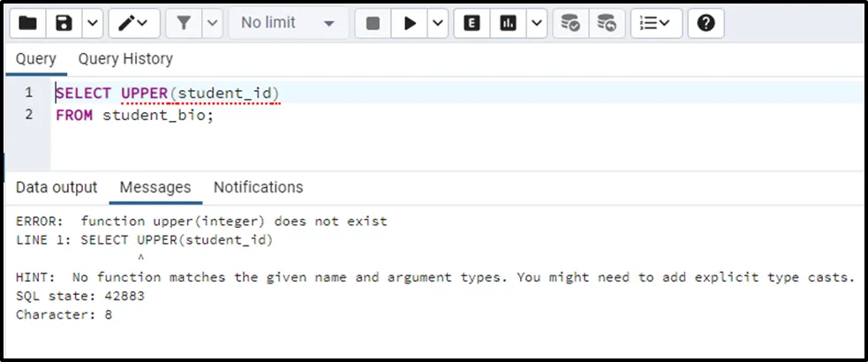Screen dimensions: 868x362
Task: Switch to the Data output tab
Action: (57, 187)
